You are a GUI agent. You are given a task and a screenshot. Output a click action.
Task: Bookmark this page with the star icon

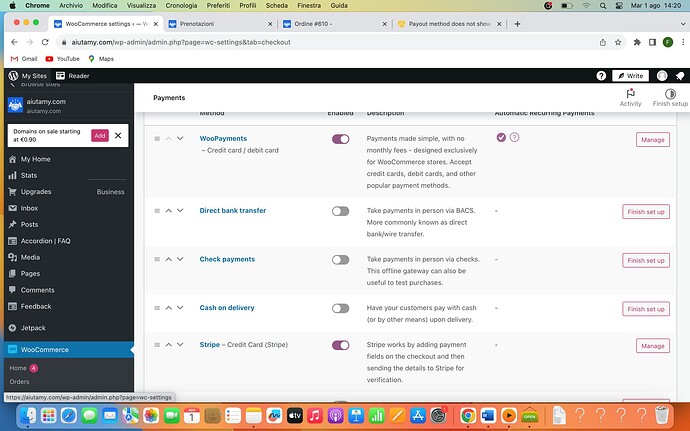click(x=618, y=42)
